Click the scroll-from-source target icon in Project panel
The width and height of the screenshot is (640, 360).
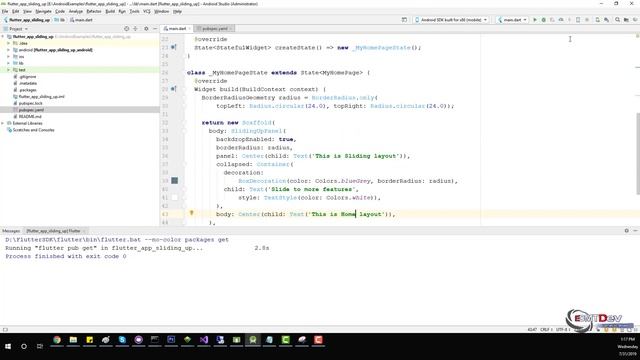[x=127, y=29]
